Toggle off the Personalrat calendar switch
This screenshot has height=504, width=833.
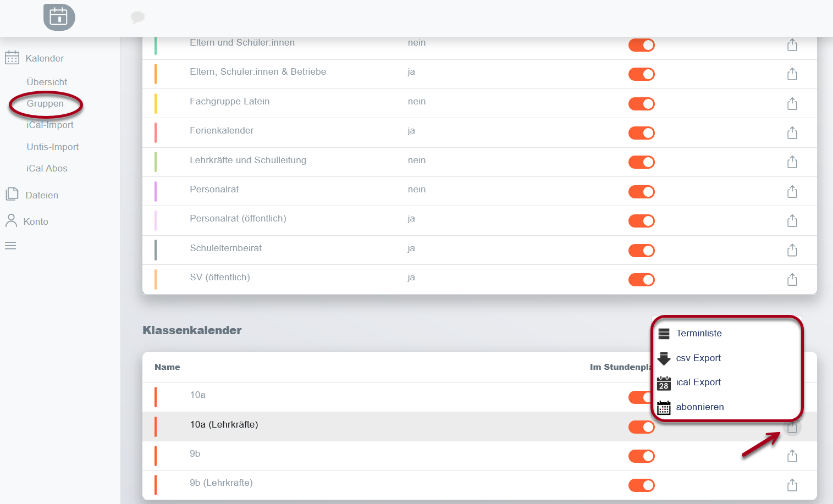641,192
